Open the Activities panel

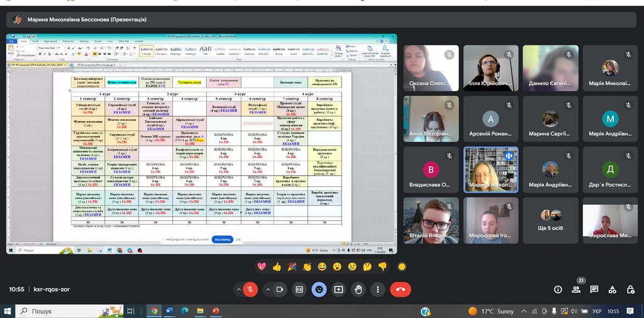click(x=613, y=289)
